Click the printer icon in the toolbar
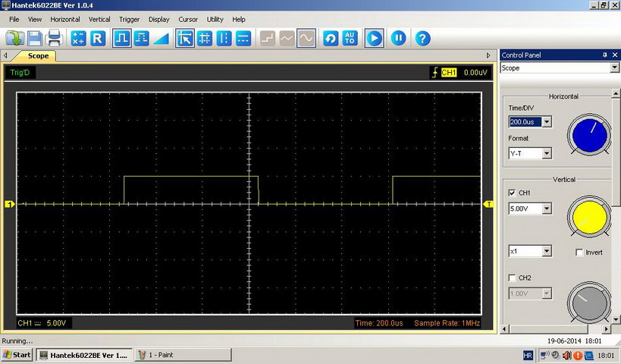621x364 pixels. tap(54, 38)
